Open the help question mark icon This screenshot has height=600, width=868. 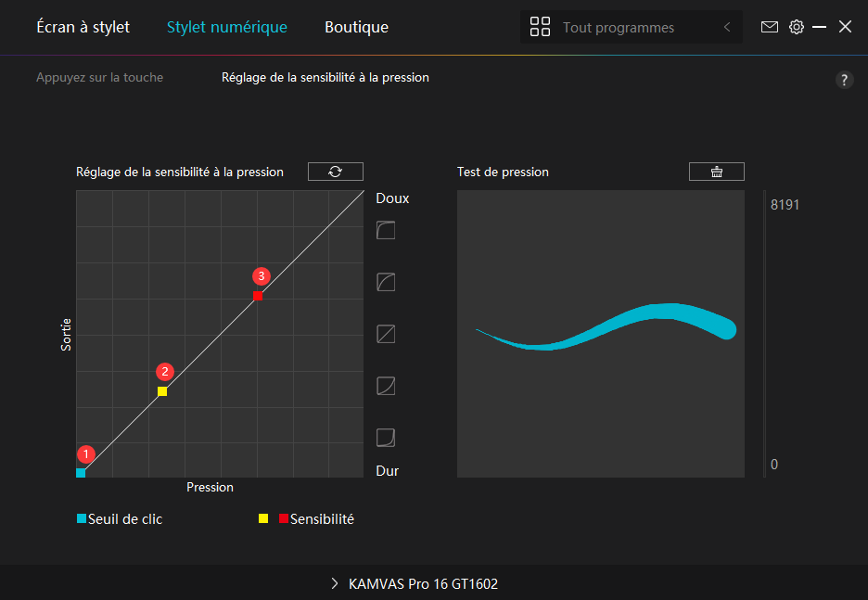844,80
